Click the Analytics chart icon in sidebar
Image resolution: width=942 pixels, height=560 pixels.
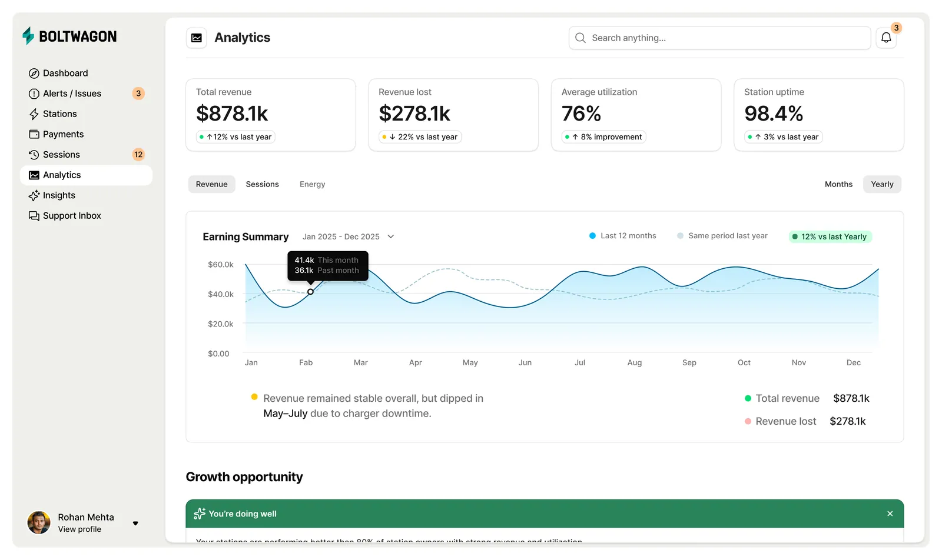[x=34, y=175]
